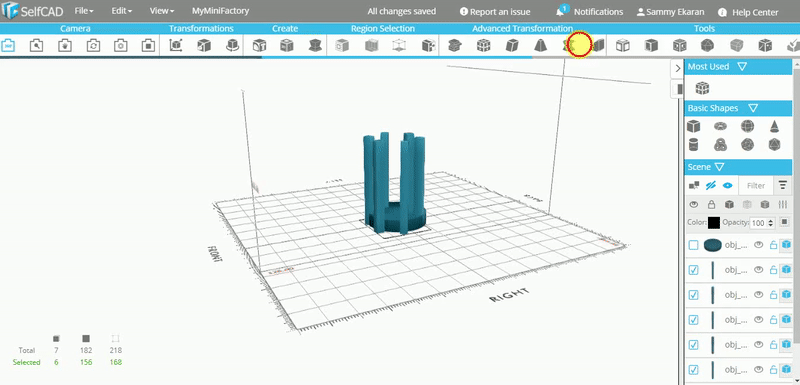Screen dimensions: 800x385
Task: Add a torus from Basic Shapes
Action: [720, 125]
